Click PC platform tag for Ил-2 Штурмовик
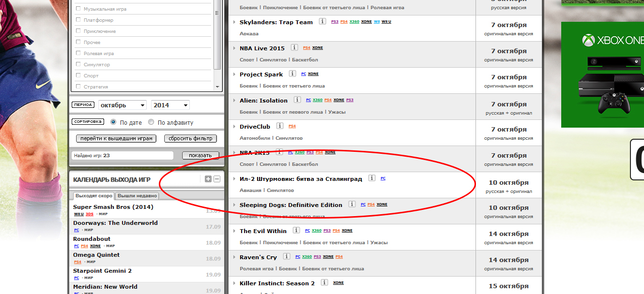The image size is (644, 294). pyautogui.click(x=383, y=178)
